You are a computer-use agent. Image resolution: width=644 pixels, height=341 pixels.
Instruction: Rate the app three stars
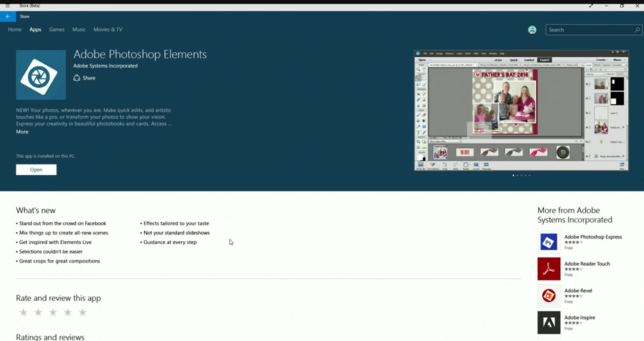pyautogui.click(x=53, y=313)
